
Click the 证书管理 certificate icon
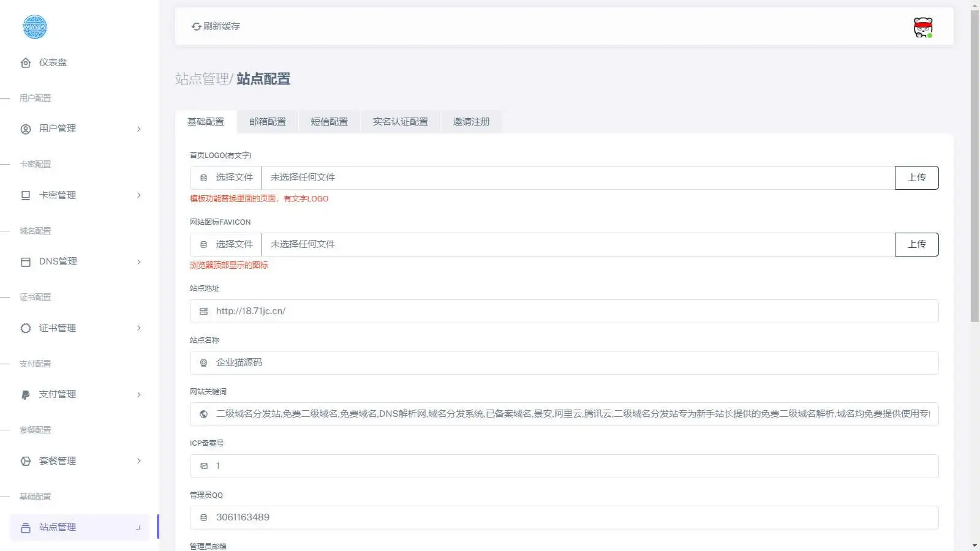25,328
